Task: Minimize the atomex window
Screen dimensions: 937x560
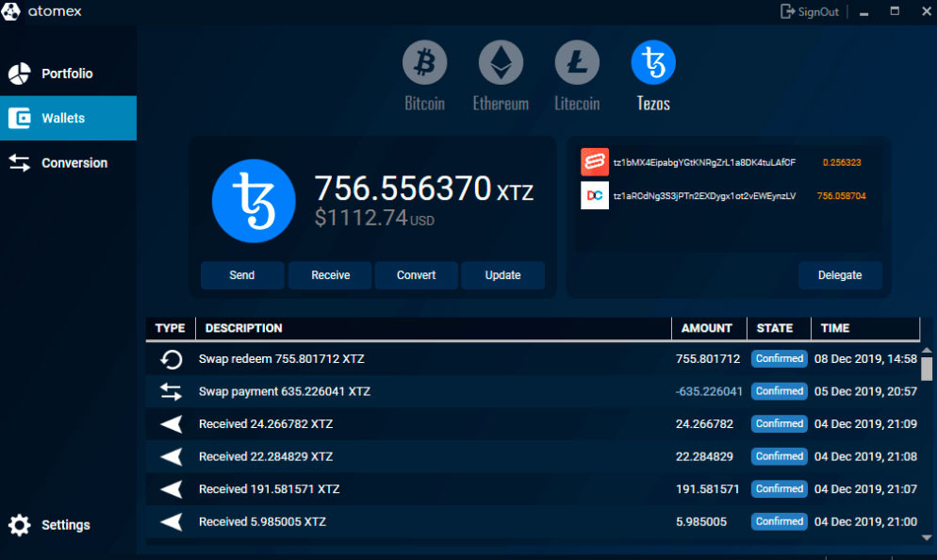Action: tap(864, 12)
